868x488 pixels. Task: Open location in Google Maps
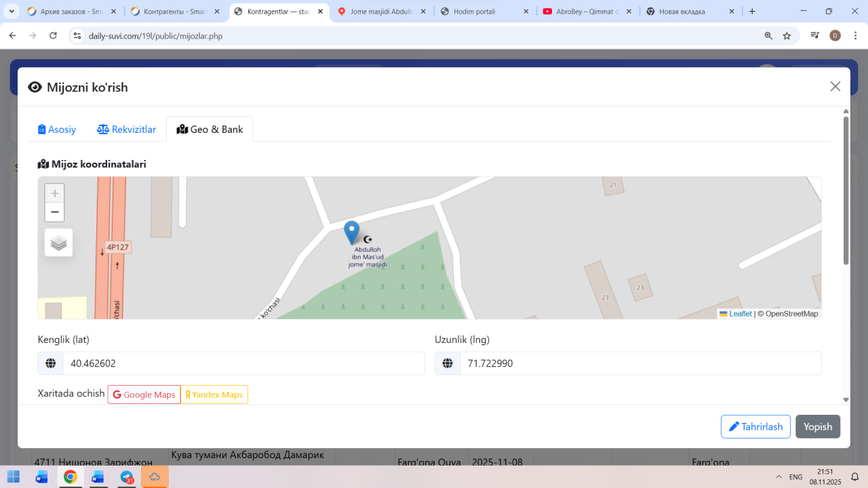coord(144,394)
